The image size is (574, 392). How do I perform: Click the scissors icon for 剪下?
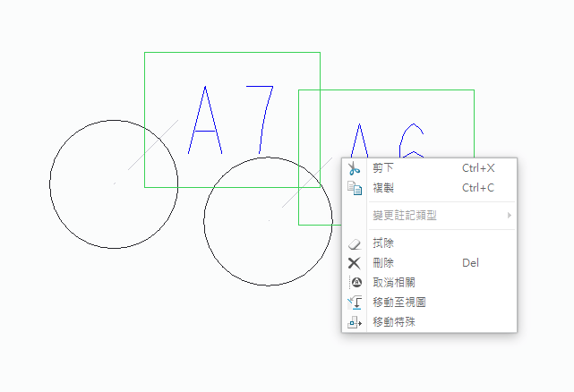[x=354, y=168]
